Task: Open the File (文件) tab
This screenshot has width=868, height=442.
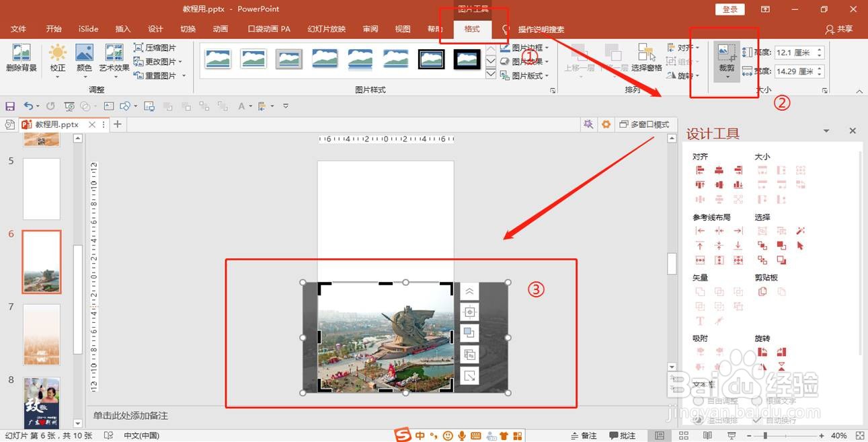Action: (19, 29)
